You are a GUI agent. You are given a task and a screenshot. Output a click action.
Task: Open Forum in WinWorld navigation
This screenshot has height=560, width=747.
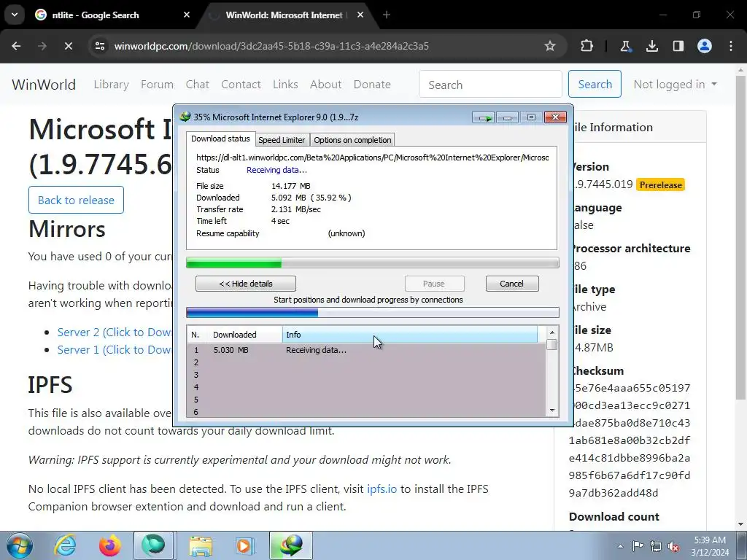[x=158, y=85]
